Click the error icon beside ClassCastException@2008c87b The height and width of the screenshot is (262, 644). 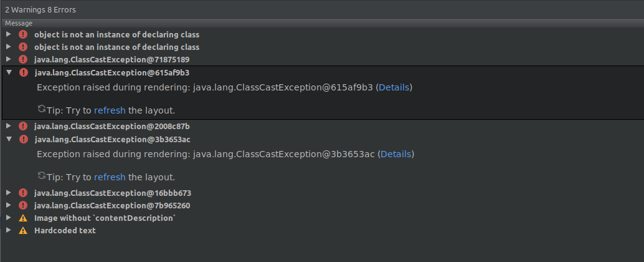(x=23, y=126)
